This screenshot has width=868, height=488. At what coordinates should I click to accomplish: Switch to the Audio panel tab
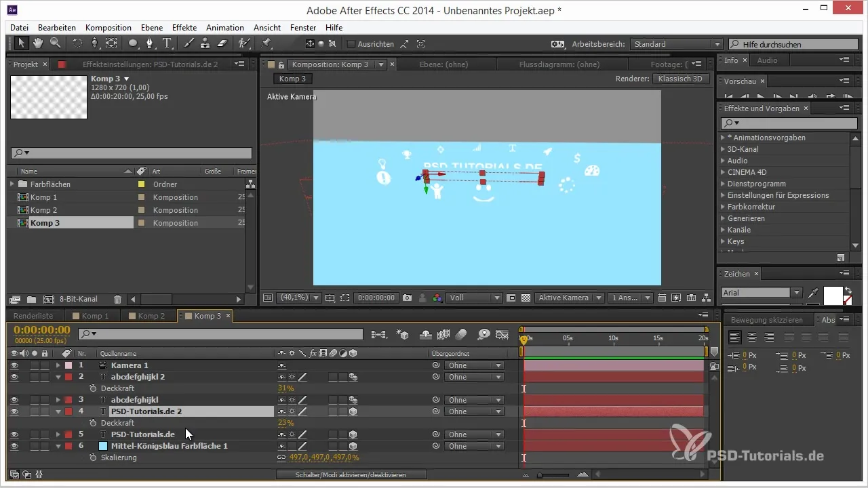[x=768, y=60]
